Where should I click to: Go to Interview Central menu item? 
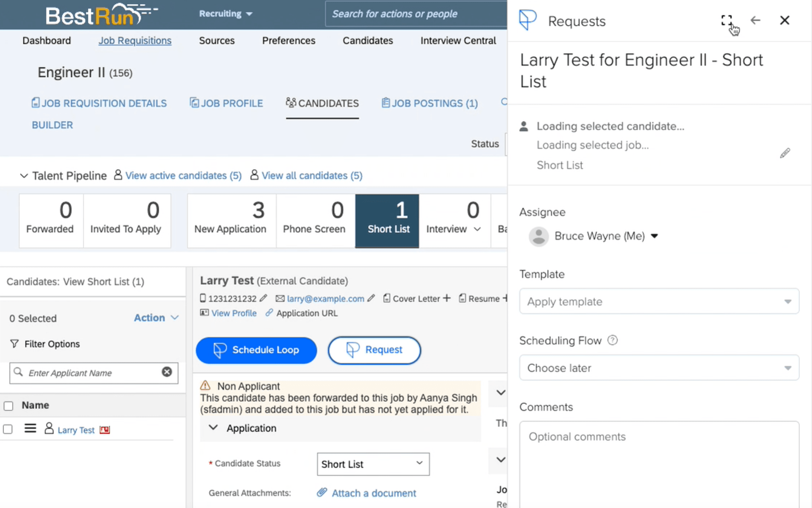[x=458, y=41]
